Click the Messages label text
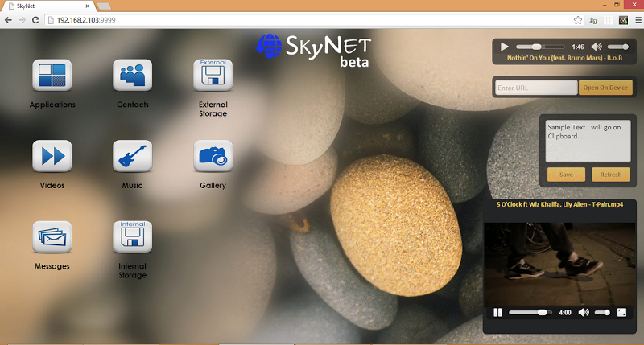This screenshot has height=345, width=644. 52,266
